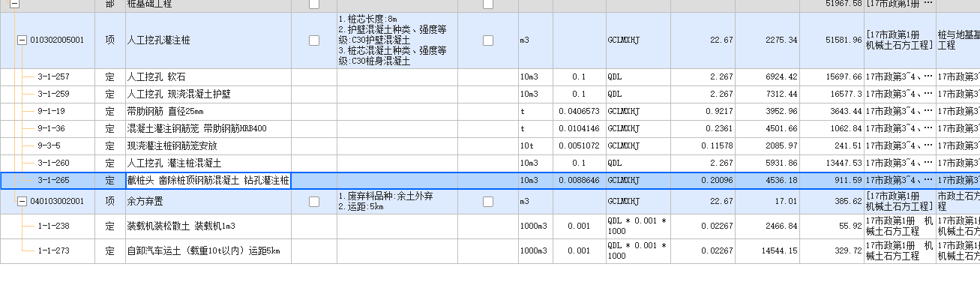Click name cell 自卸汽车运土 运距5km
Screen dimensions: 980x282
point(208,250)
